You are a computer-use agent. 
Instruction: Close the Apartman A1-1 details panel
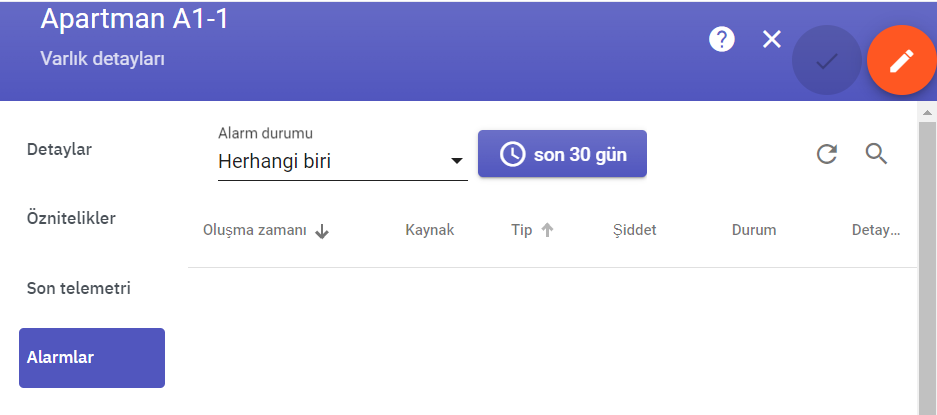771,39
